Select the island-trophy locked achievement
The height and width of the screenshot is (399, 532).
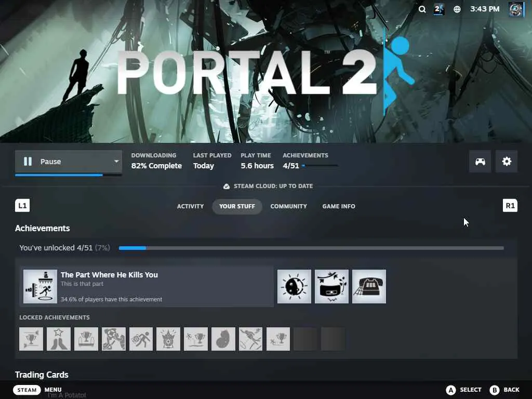pos(196,339)
